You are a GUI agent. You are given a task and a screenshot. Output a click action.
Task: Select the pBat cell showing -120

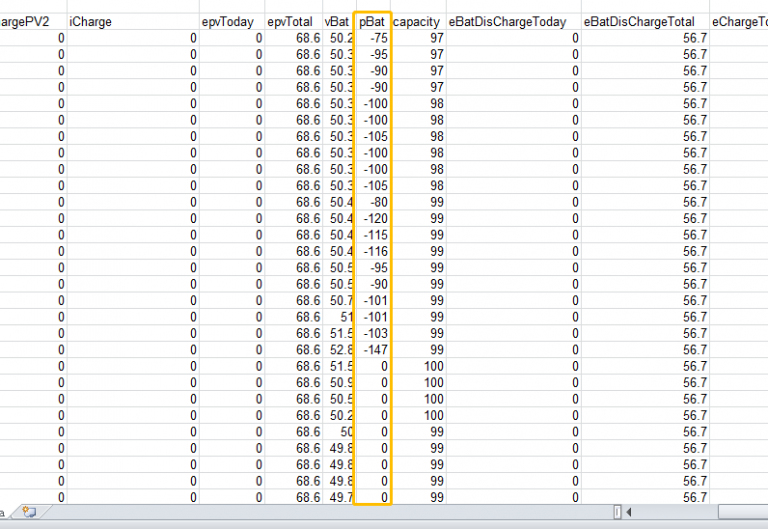(372, 218)
